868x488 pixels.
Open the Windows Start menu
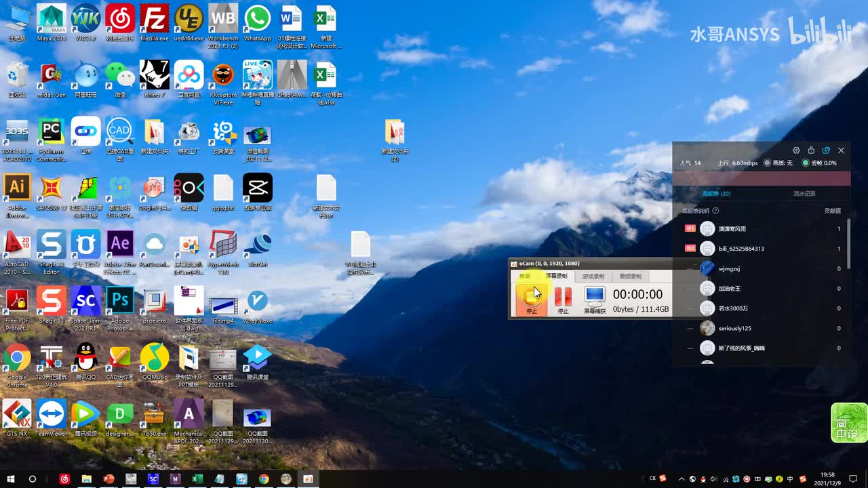tap(11, 479)
